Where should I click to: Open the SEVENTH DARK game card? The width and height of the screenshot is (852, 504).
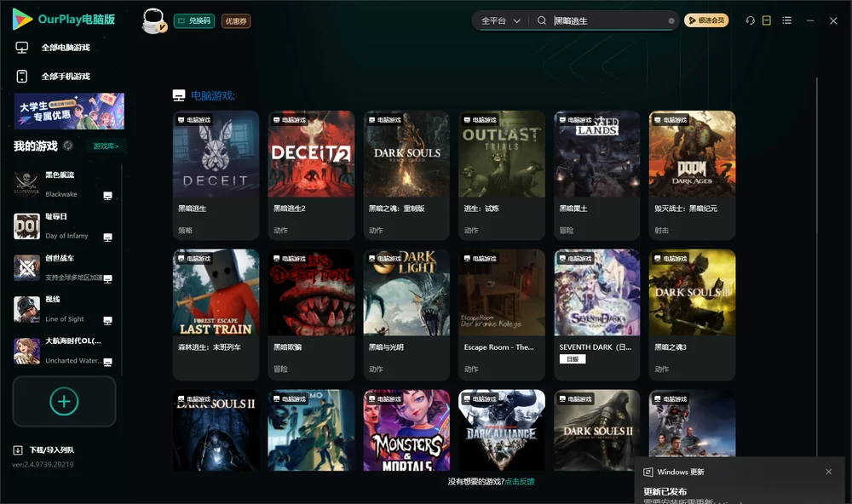click(x=597, y=314)
